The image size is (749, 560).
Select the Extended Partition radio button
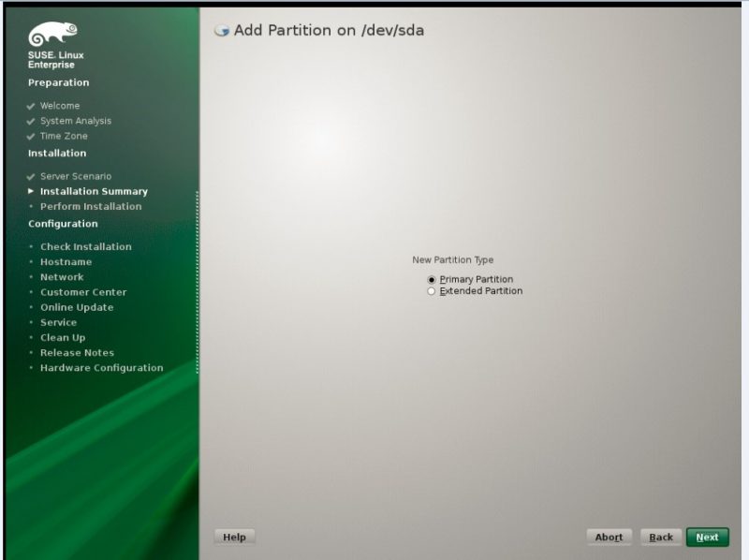pos(432,291)
